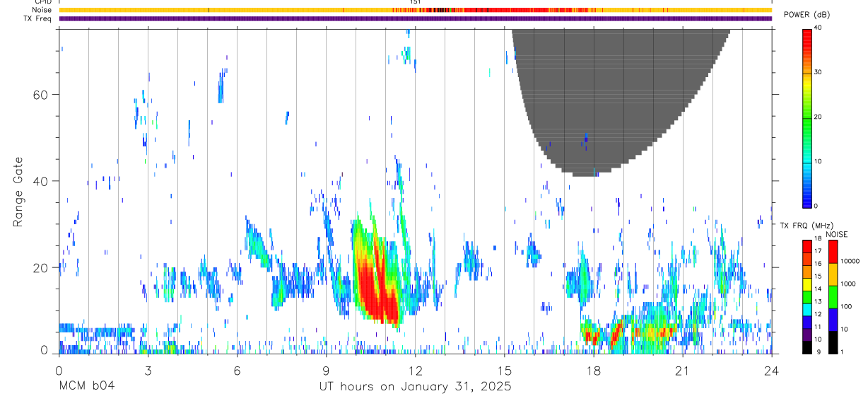Click the purple TX Freq strip above plot

coord(415,18)
